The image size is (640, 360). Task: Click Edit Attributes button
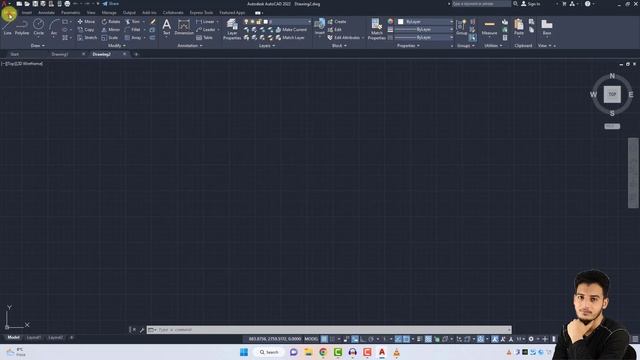coord(344,38)
